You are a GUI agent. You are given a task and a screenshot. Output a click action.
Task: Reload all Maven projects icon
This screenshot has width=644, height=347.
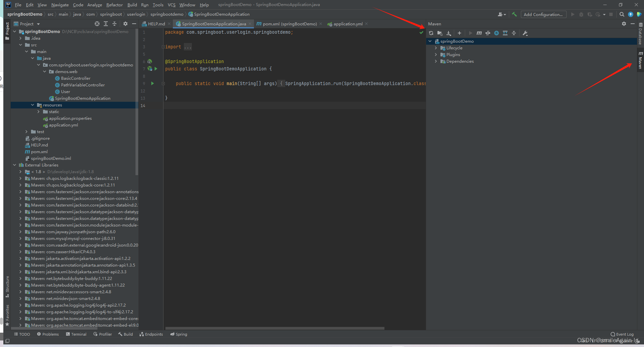pyautogui.click(x=431, y=33)
